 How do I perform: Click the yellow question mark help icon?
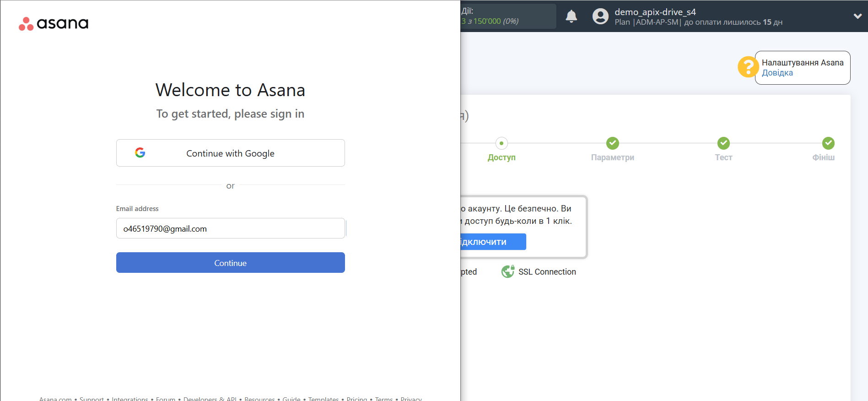(x=748, y=67)
